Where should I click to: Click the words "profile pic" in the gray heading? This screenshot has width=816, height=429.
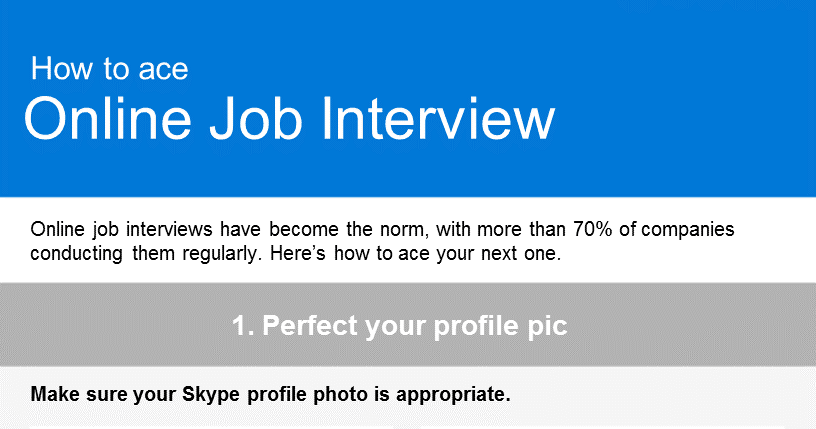[500, 327]
